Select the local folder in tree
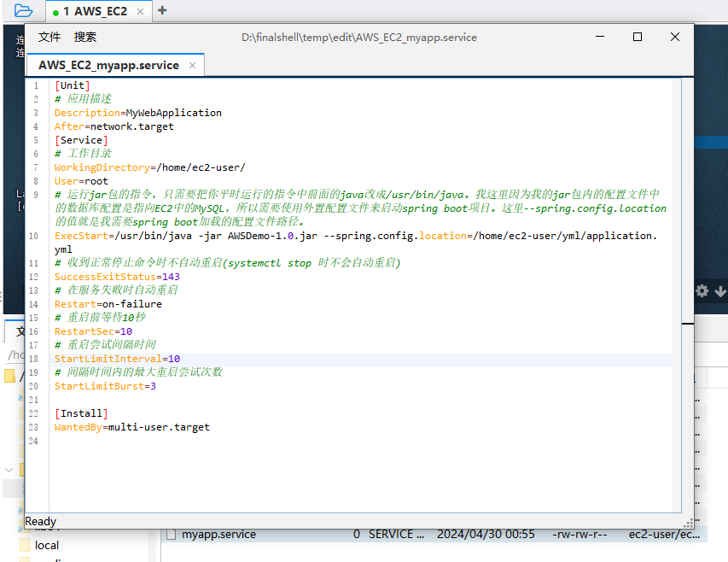The width and height of the screenshot is (728, 562). pyautogui.click(x=47, y=545)
